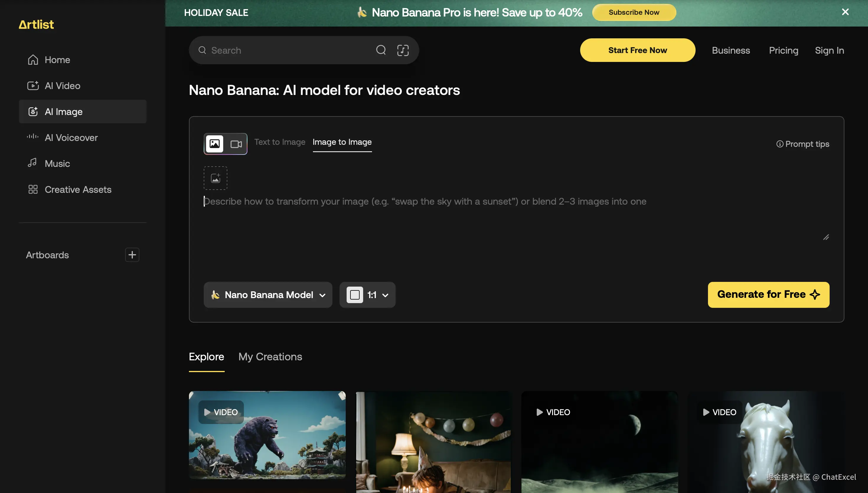868x493 pixels.
Task: Click Subscribe Now in banner
Action: (x=634, y=12)
